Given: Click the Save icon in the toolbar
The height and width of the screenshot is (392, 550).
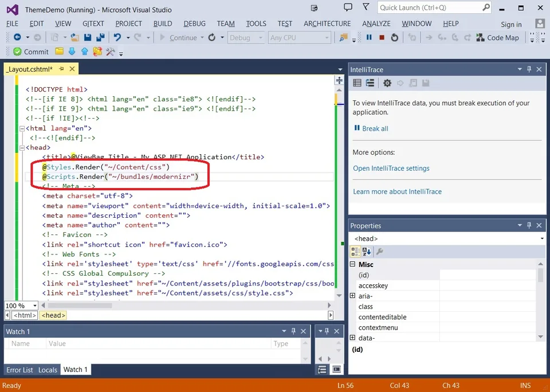Looking at the screenshot, I should [88, 37].
